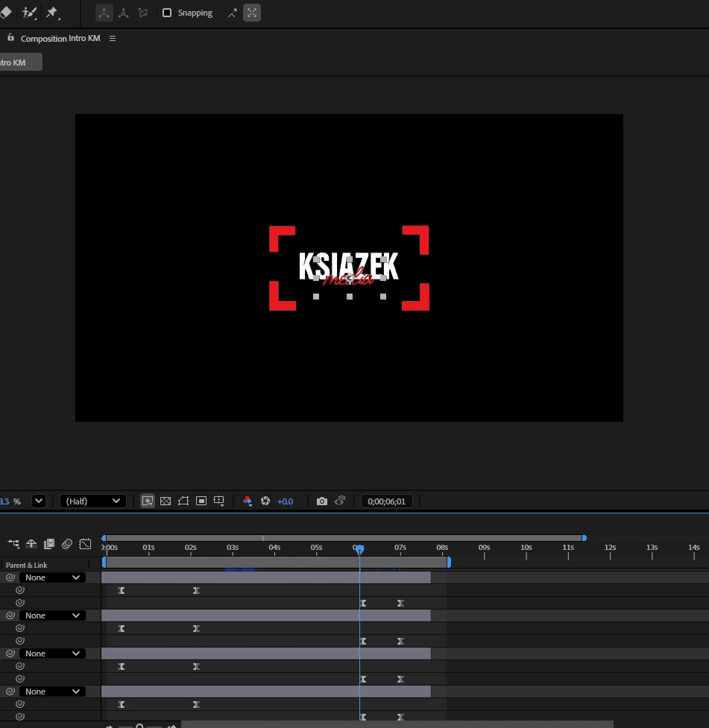Image resolution: width=709 pixels, height=728 pixels.
Task: Show channel and color management settings
Action: pyautogui.click(x=248, y=501)
